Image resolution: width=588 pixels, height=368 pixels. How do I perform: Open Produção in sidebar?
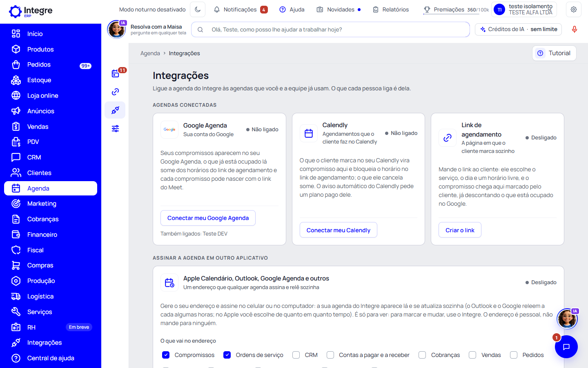click(x=51, y=281)
